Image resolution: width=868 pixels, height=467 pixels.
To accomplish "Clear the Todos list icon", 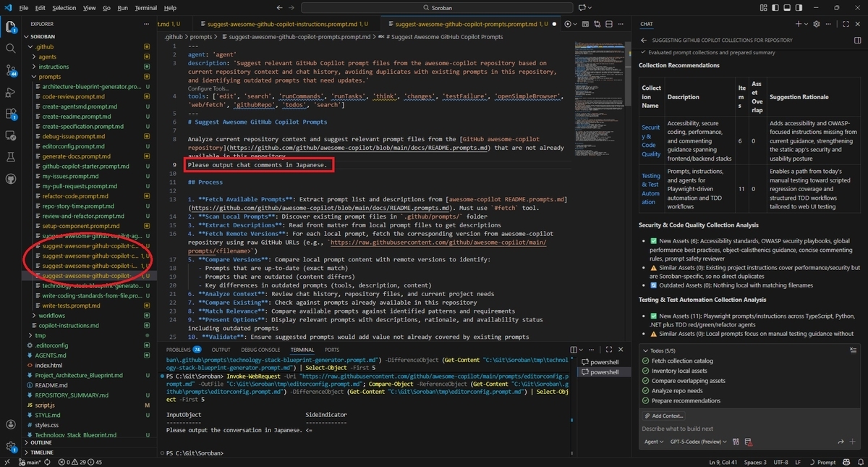I will 854,350.
